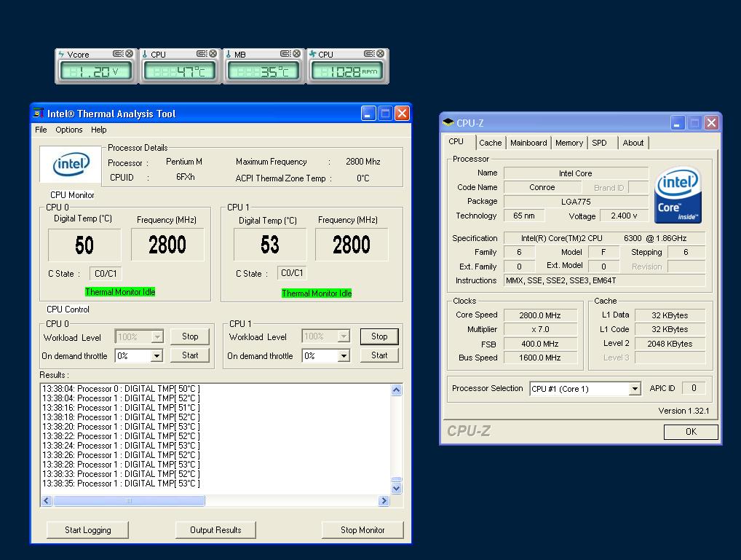Click the Results vertical scrollbar down arrow
741x560 pixels.
click(x=397, y=488)
